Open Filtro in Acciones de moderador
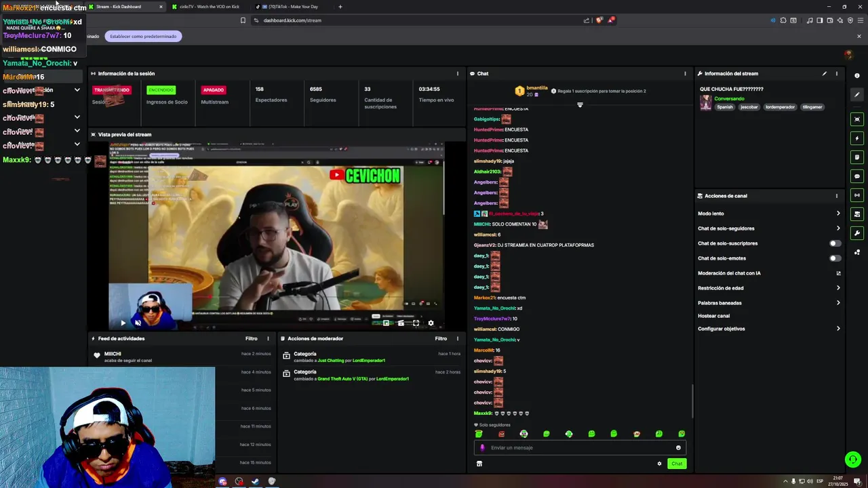868x488 pixels. (441, 338)
